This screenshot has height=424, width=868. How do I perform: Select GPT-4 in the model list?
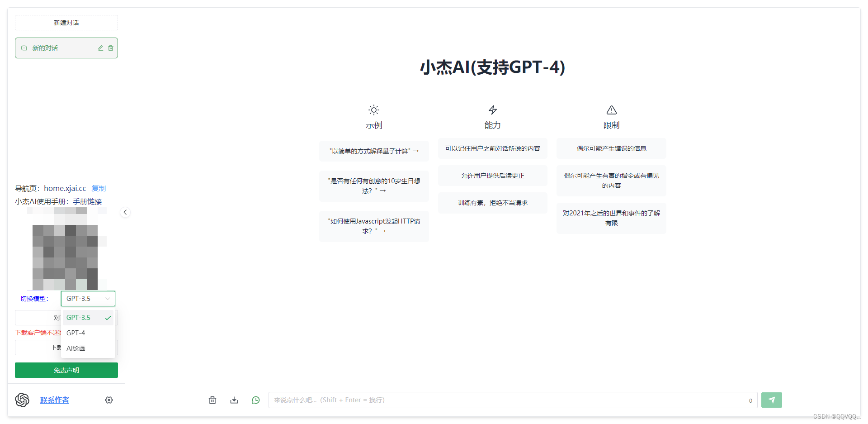pos(88,333)
